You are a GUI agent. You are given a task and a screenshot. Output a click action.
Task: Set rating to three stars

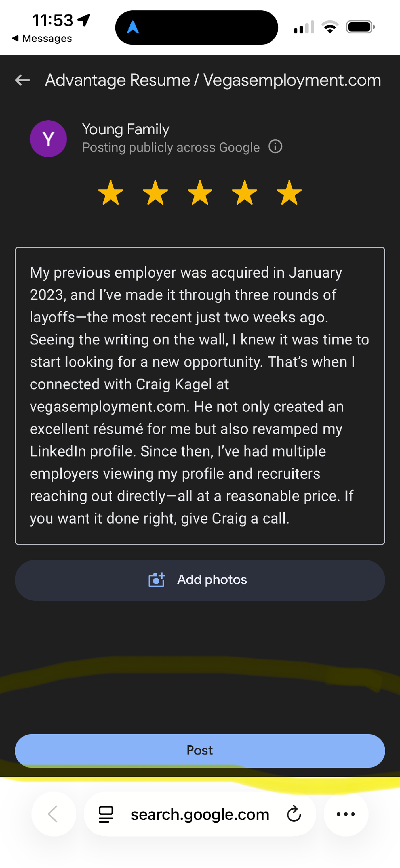tap(200, 193)
